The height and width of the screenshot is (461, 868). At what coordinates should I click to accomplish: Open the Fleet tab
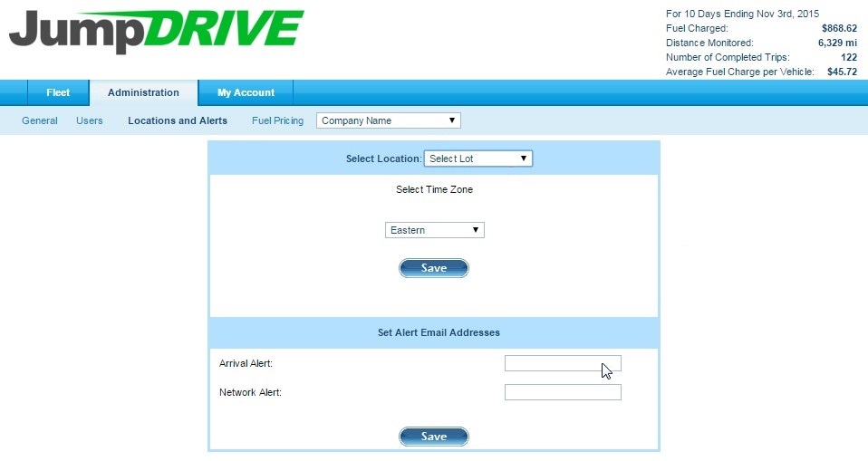58,92
